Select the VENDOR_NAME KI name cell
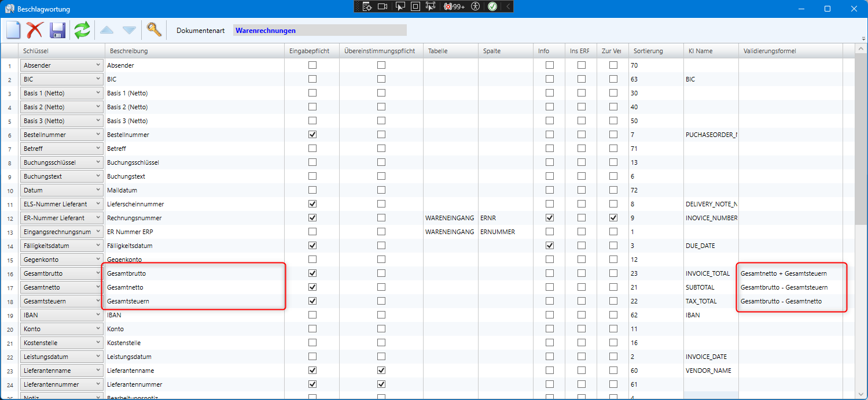The height and width of the screenshot is (400, 868). pos(711,371)
